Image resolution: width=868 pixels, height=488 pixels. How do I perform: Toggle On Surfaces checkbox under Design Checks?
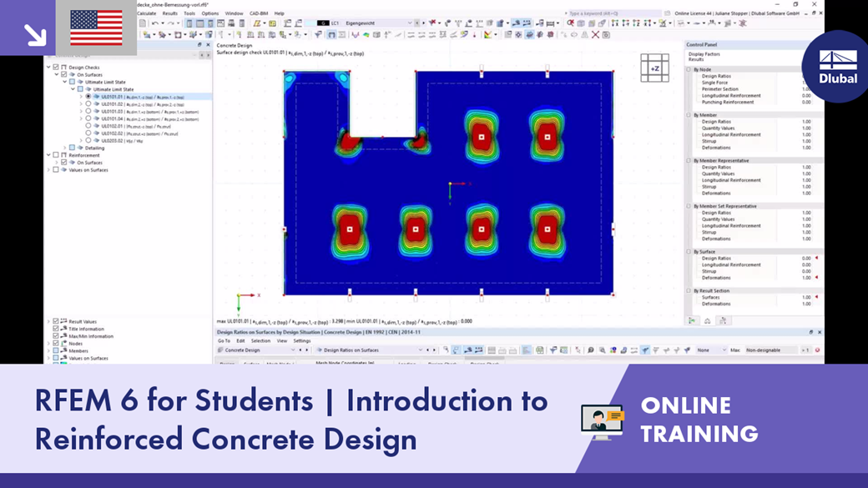pyautogui.click(x=64, y=74)
